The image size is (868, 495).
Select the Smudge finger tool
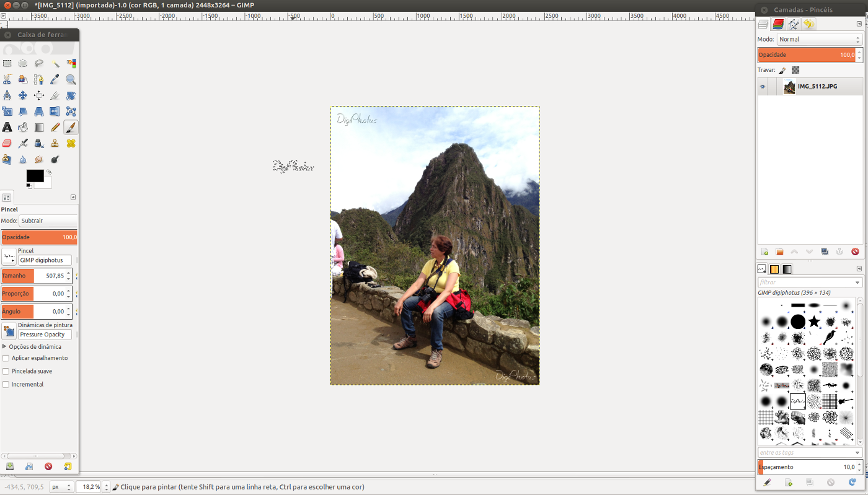click(39, 160)
